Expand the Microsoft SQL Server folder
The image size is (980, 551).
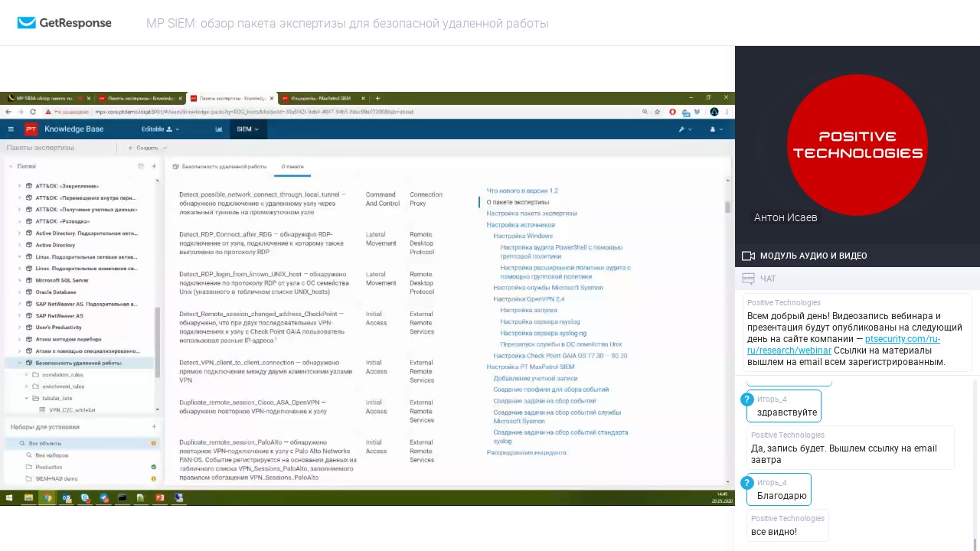coord(20,280)
